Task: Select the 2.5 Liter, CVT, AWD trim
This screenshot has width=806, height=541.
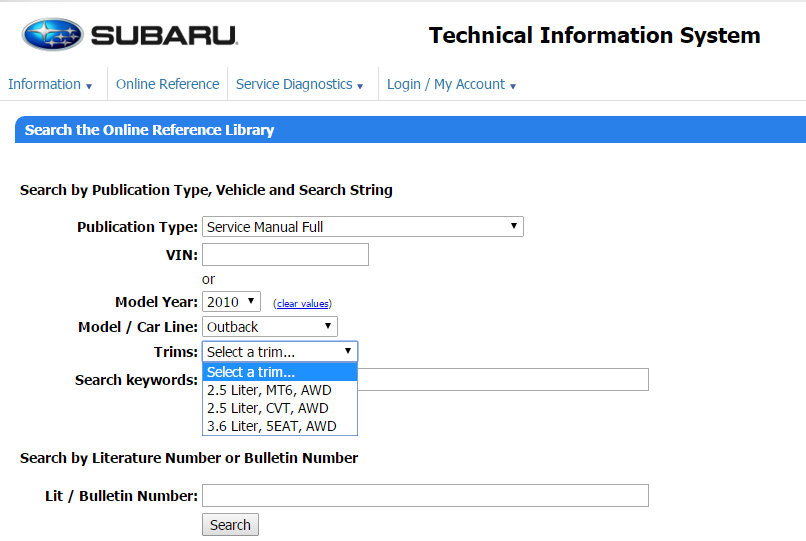Action: [280, 408]
